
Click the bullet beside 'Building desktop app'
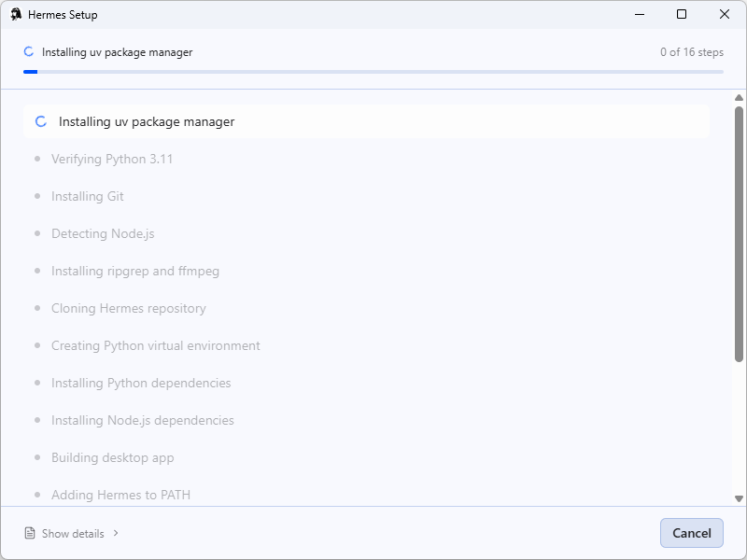(37, 457)
